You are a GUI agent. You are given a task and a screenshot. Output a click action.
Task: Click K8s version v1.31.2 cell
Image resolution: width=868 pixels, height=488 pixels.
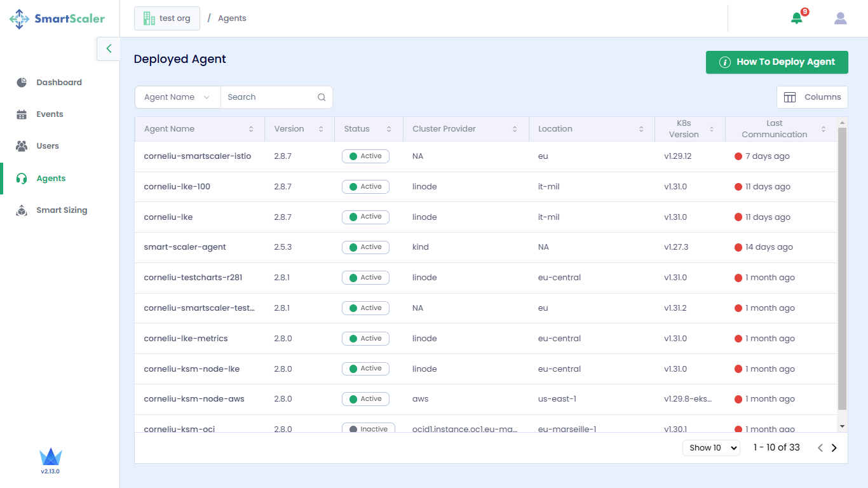tap(675, 308)
